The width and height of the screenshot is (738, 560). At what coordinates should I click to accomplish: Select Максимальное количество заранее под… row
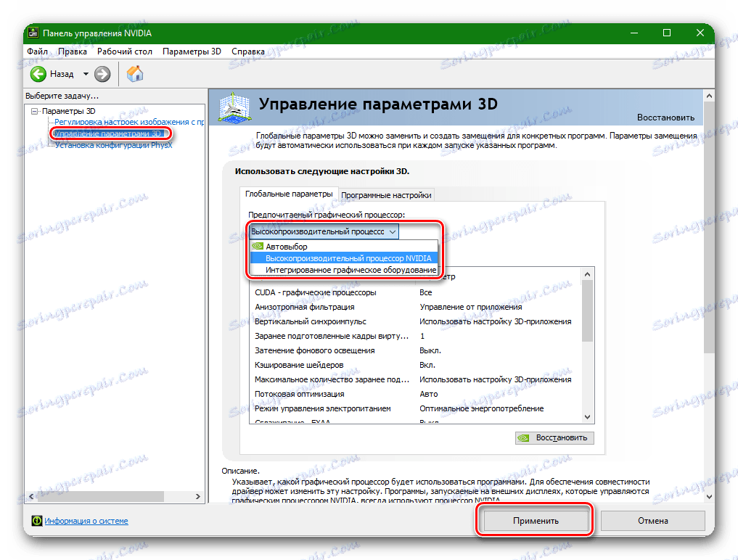pos(417,379)
